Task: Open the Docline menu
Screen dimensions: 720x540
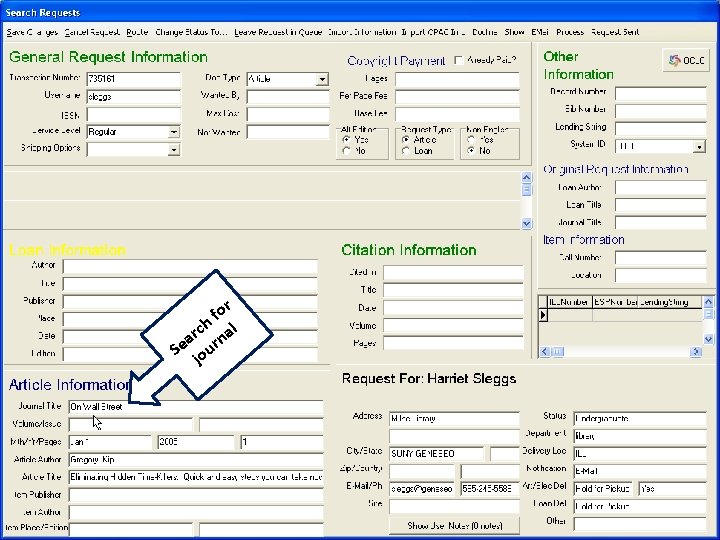Action: (x=485, y=32)
